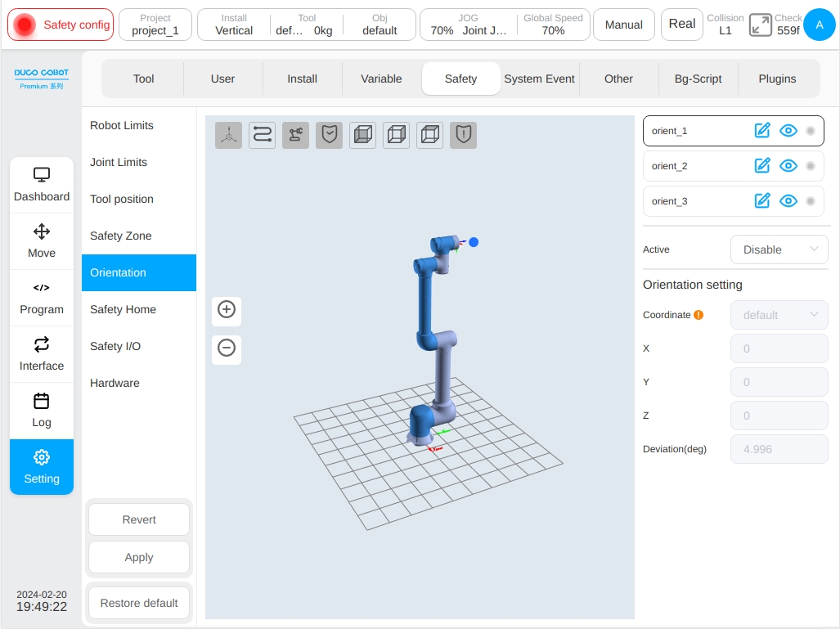
Task: Open the Log page
Action: pyautogui.click(x=42, y=411)
